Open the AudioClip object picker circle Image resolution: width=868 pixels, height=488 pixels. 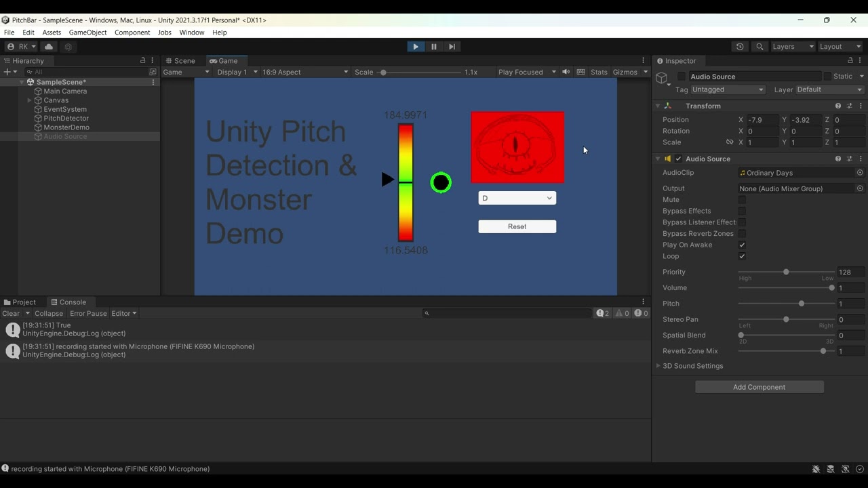[x=860, y=173]
